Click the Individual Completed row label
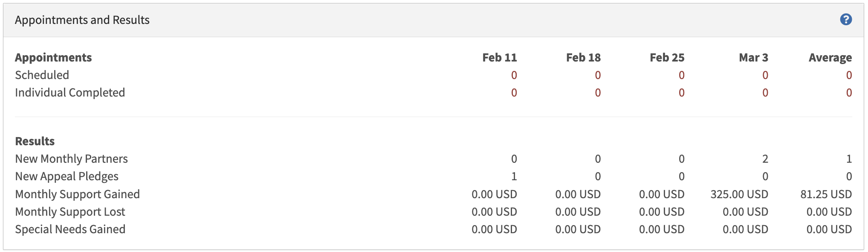This screenshot has width=868, height=252. [70, 93]
